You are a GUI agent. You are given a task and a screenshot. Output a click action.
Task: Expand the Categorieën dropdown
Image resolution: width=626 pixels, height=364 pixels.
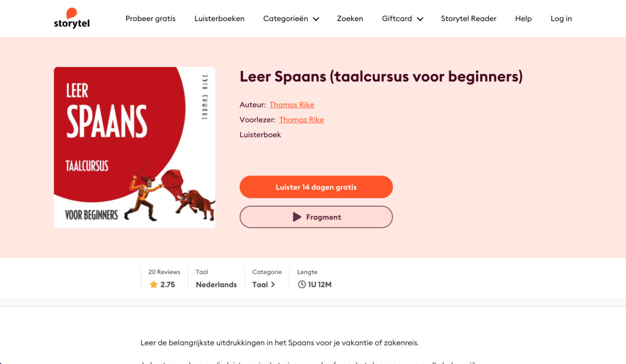click(x=291, y=19)
